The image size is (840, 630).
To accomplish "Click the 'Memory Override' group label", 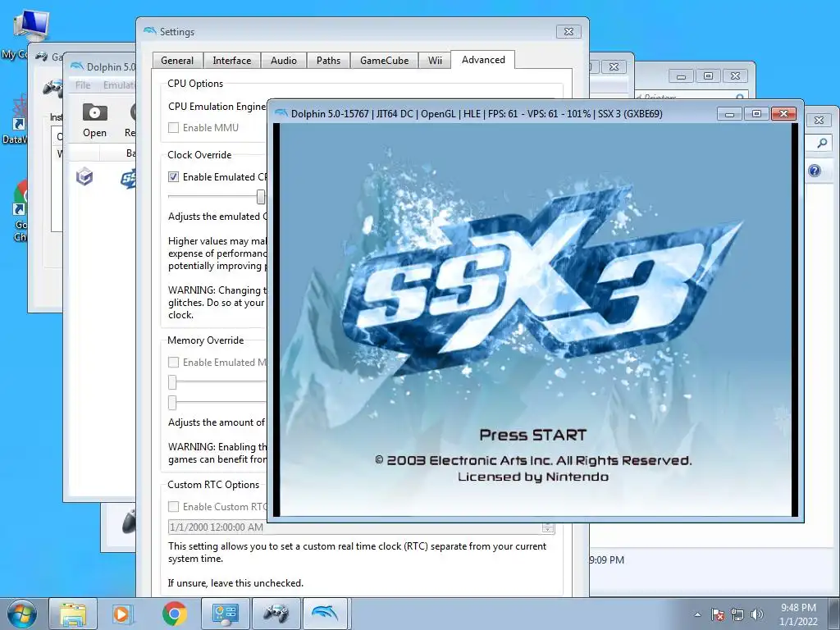I will click(206, 340).
